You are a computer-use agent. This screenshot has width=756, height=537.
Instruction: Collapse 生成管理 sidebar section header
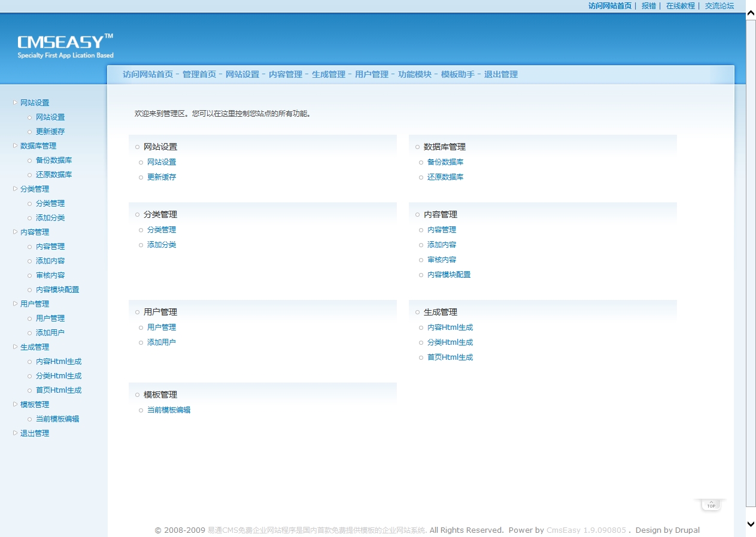(35, 347)
